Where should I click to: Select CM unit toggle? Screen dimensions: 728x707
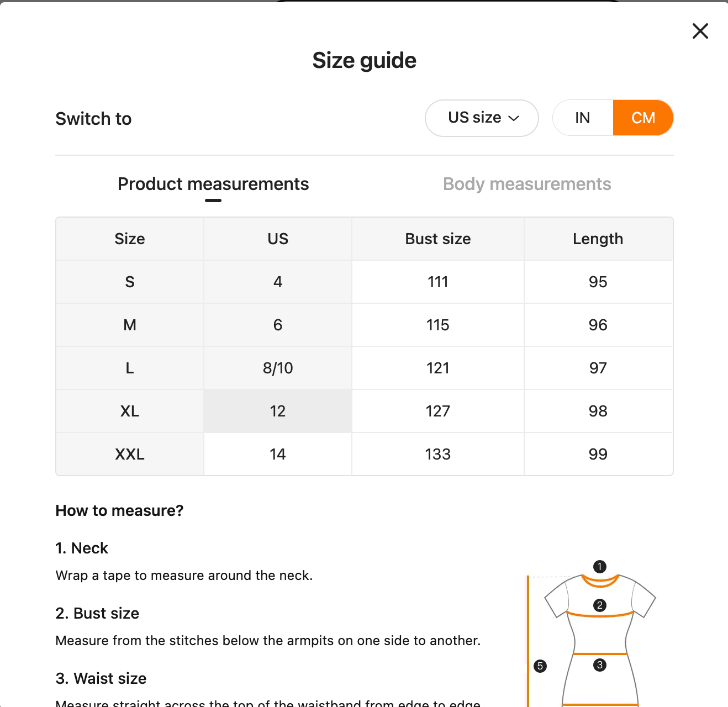click(x=643, y=118)
